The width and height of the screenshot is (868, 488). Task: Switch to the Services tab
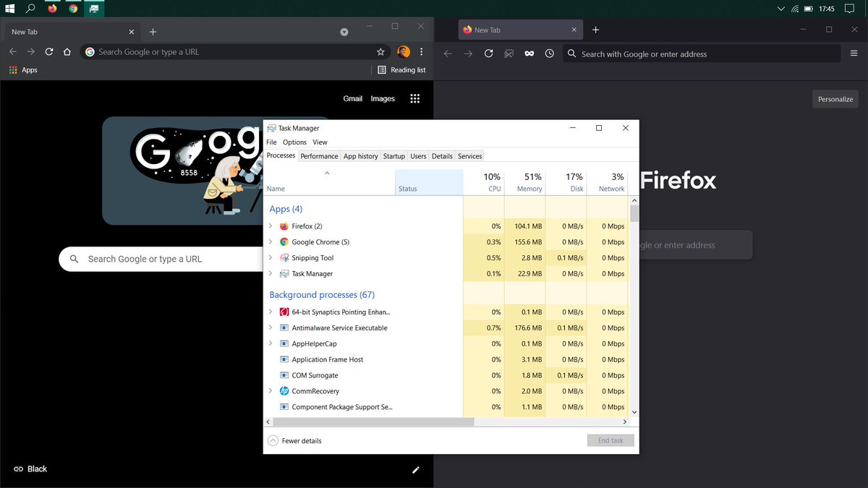point(469,156)
